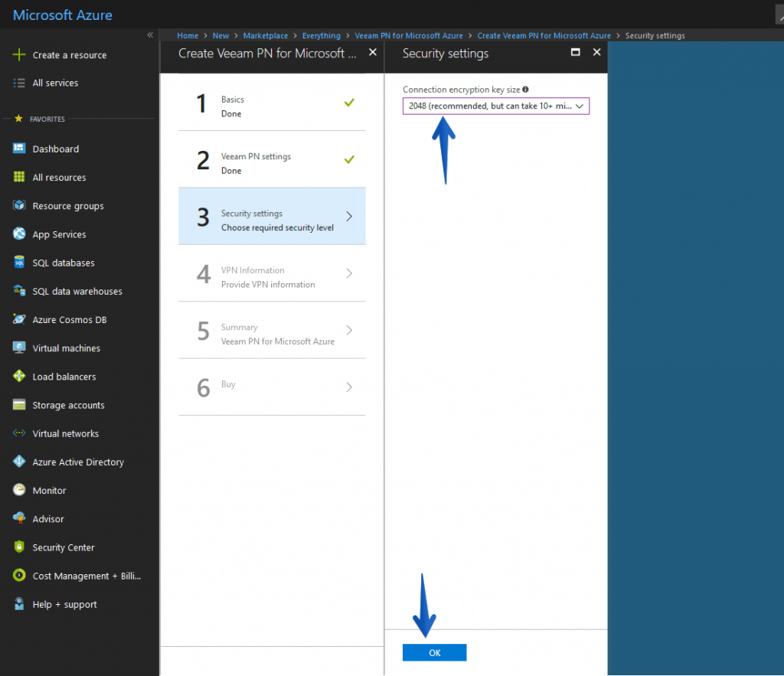Click Marketplace in the breadcrumb
The width and height of the screenshot is (784, 676).
266,35
